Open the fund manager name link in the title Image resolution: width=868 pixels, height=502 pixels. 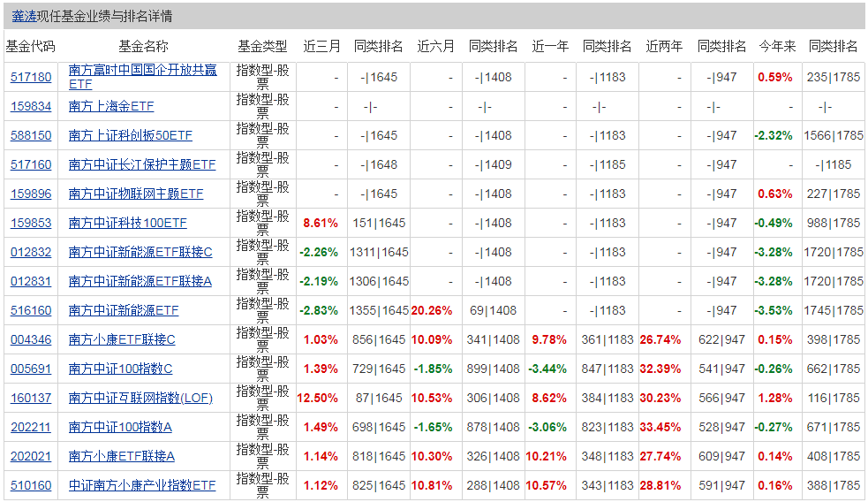(24, 16)
